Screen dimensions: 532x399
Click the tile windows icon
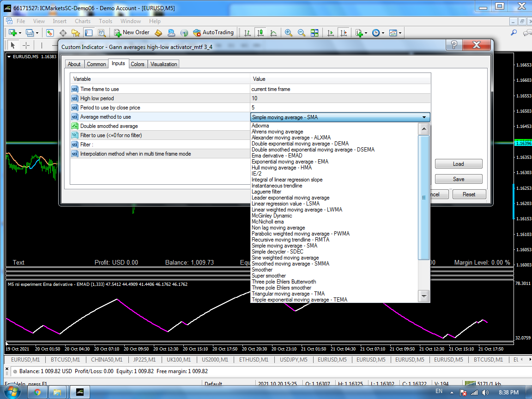coord(314,33)
